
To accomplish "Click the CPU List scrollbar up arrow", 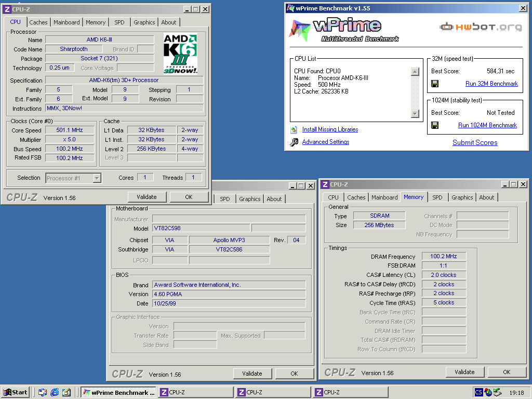I will pyautogui.click(x=415, y=72).
